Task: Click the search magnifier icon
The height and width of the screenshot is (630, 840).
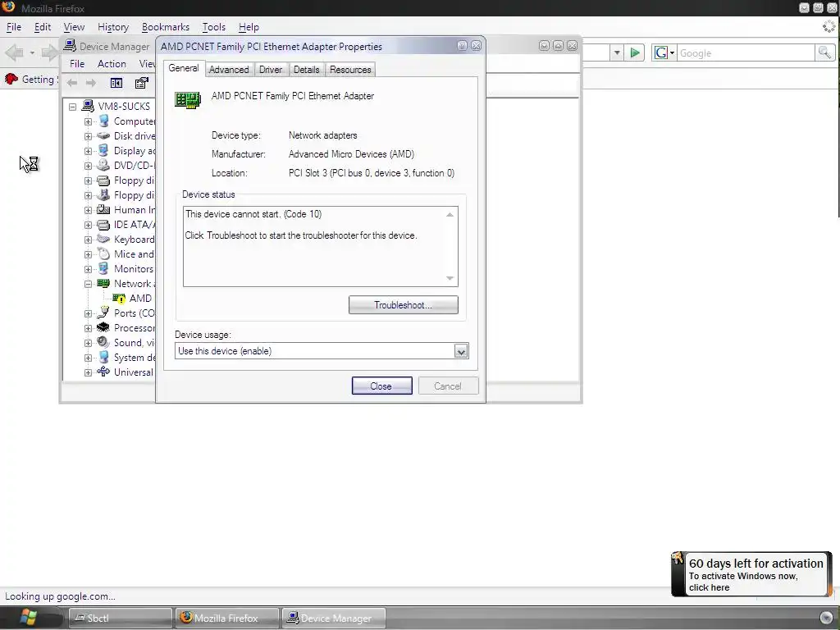Action: tap(824, 52)
